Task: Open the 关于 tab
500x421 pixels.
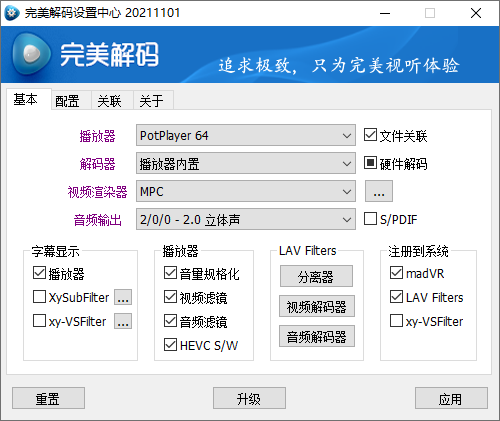Action: [152, 100]
